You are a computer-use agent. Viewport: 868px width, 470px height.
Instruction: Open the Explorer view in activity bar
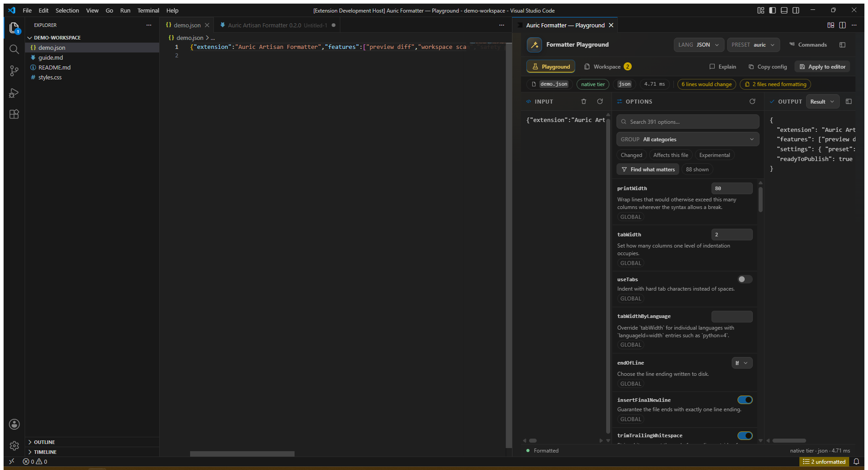[14, 28]
